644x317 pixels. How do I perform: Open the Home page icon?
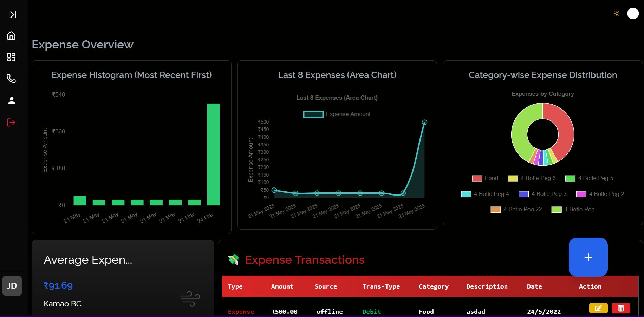point(11,36)
